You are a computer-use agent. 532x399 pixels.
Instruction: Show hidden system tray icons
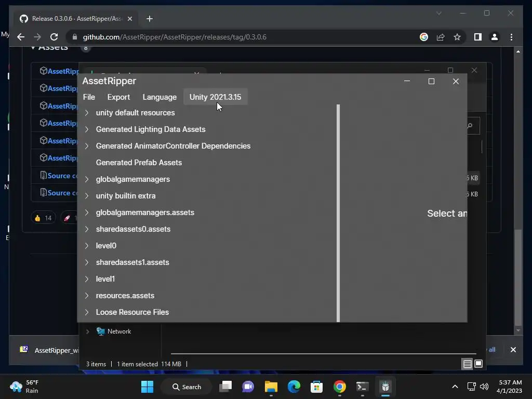click(x=455, y=387)
